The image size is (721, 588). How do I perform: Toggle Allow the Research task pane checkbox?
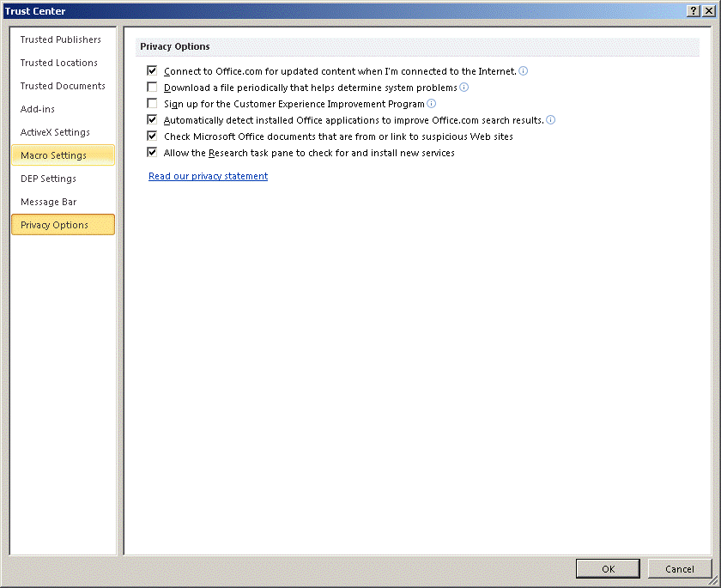153,153
